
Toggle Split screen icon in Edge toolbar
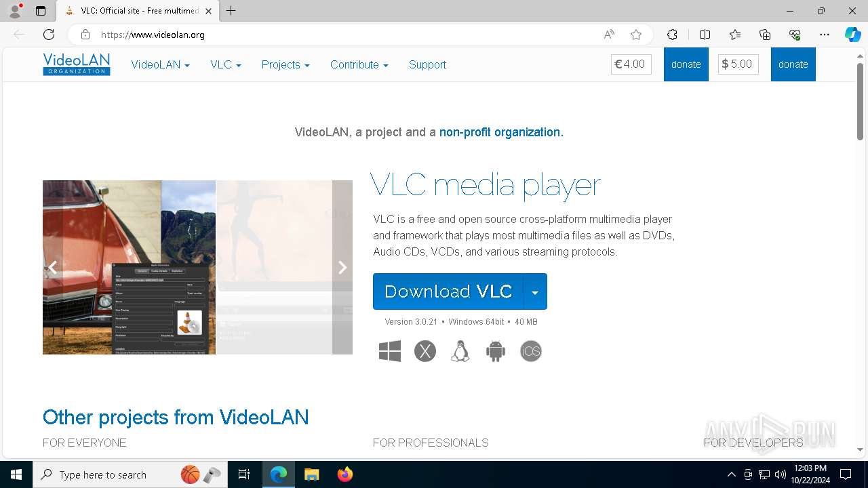[x=705, y=35]
